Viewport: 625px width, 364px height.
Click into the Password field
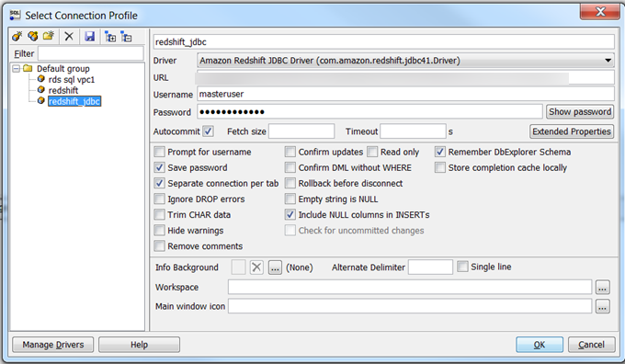pyautogui.click(x=369, y=111)
